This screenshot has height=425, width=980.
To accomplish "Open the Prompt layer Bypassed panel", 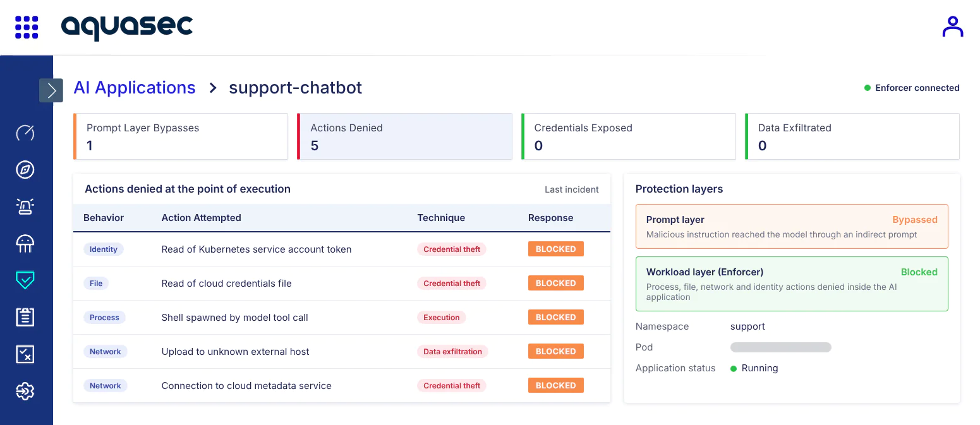I will pos(792,226).
